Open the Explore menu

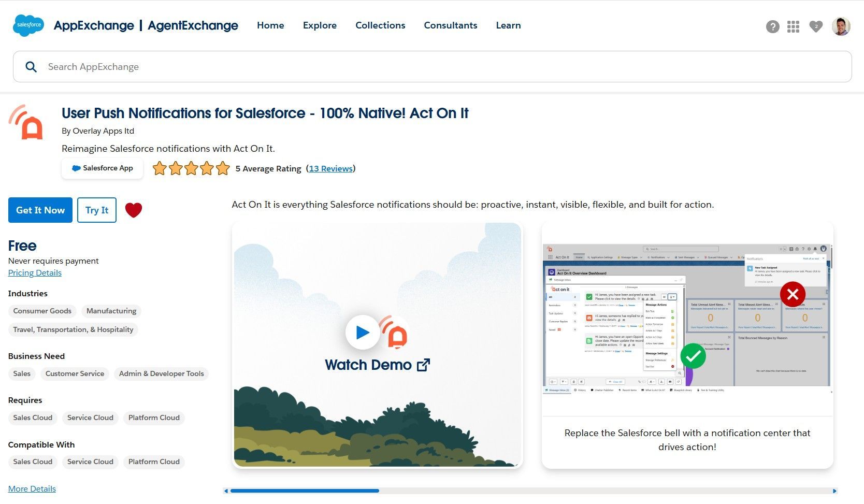click(x=320, y=25)
